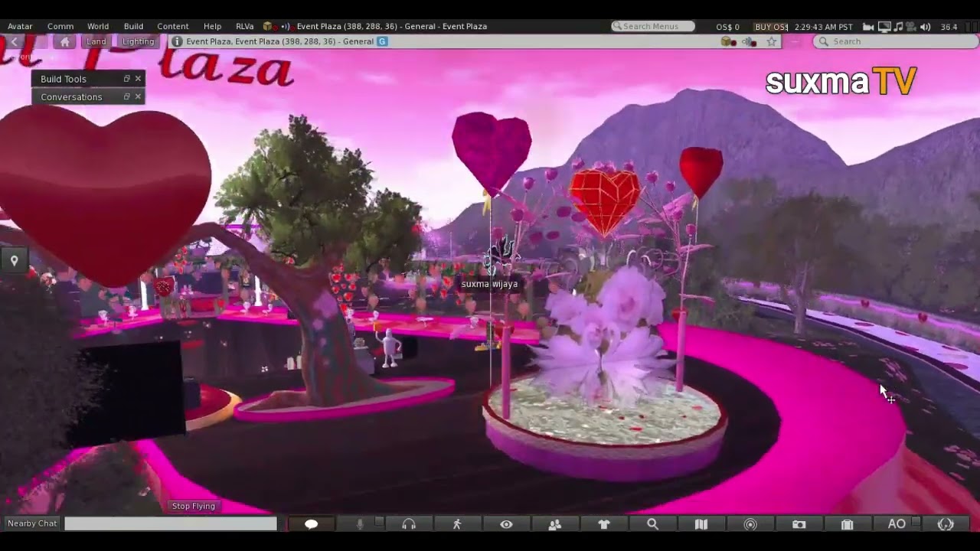
Task: Open the volume speaker control in top bar
Action: tap(926, 27)
